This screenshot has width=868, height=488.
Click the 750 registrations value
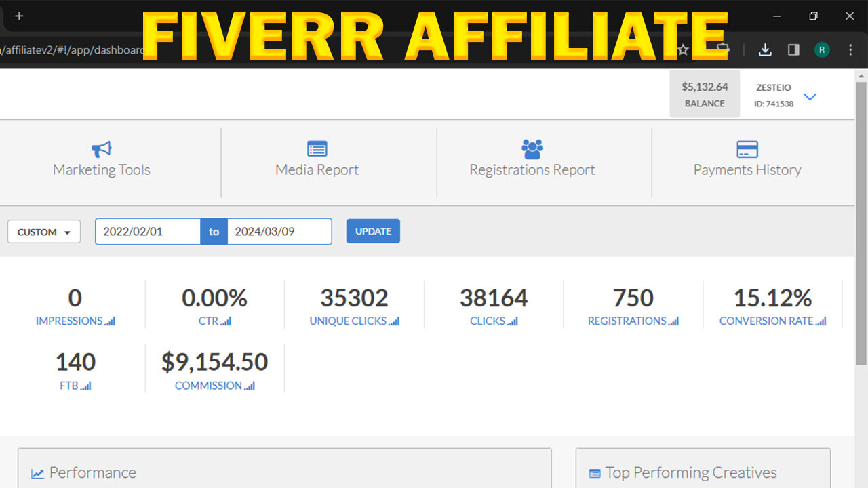pos(633,298)
